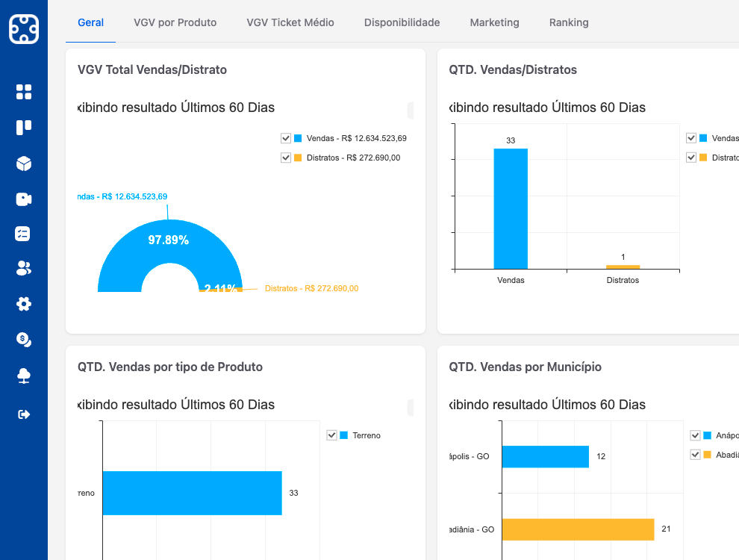The image size is (739, 560).
Task: Click the orange Distratos swatch in VGV legend
Action: tap(298, 158)
